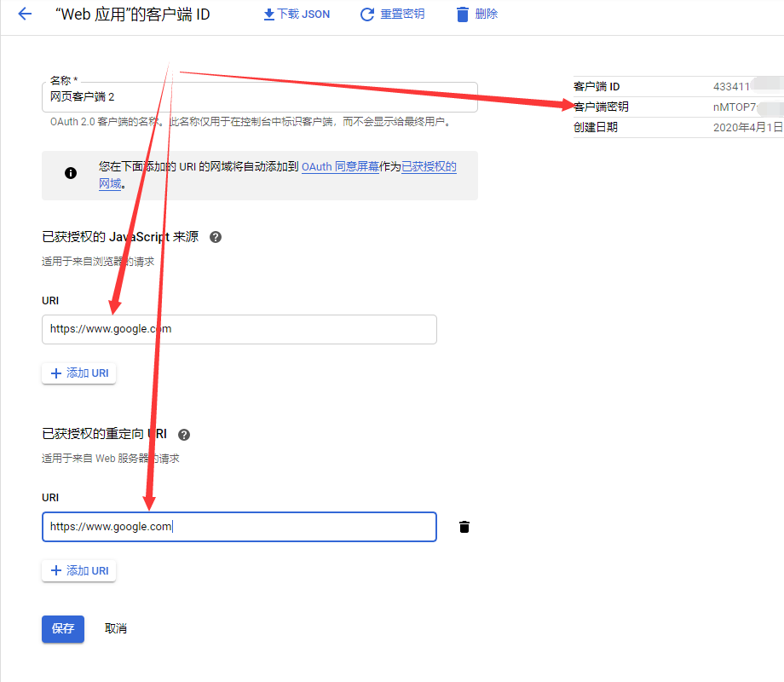This screenshot has width=784, height=682.
Task: Open the help icon beside JavaScript 来源
Action: pyautogui.click(x=215, y=236)
